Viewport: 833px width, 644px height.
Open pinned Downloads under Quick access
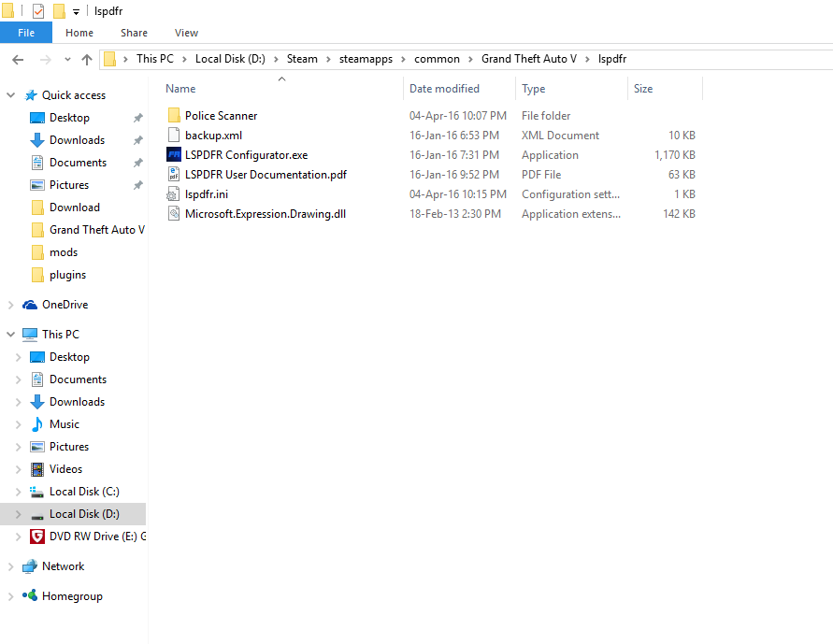coord(77,140)
